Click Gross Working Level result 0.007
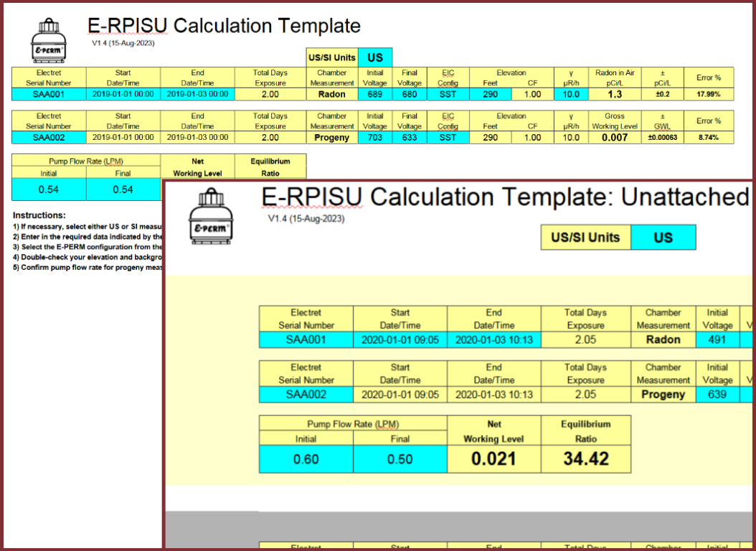The height and width of the screenshot is (551, 756). tap(615, 137)
